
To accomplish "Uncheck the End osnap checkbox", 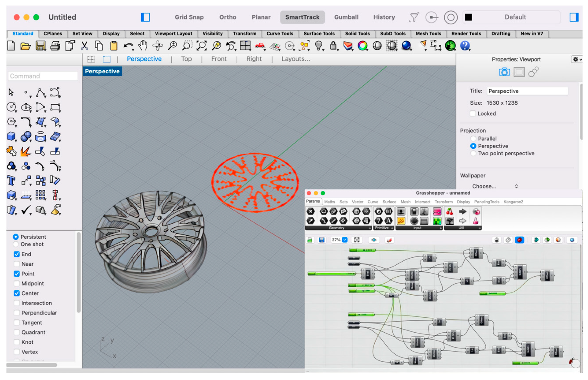I will pyautogui.click(x=17, y=254).
